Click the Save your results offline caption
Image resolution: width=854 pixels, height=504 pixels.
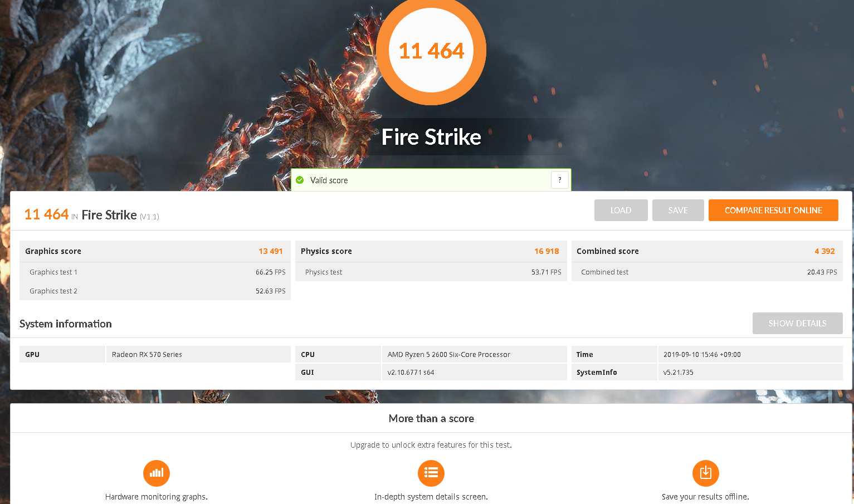[706, 497]
